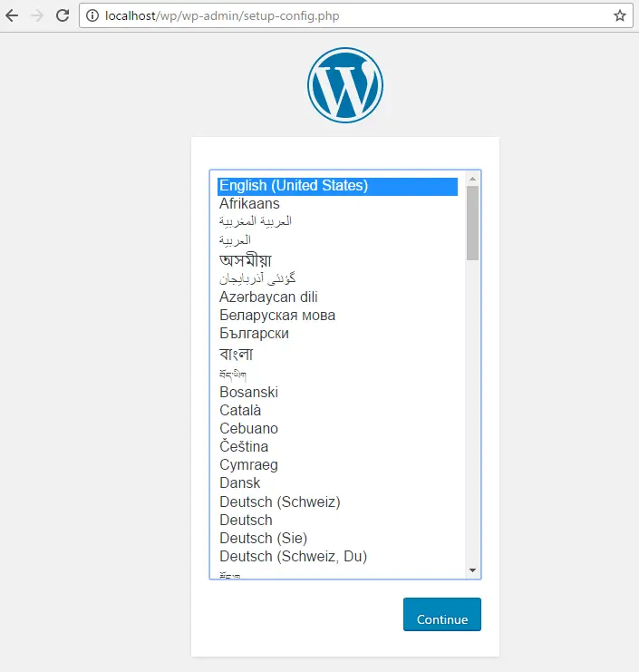639x672 pixels.
Task: Select Čeština language
Action: tap(337, 446)
